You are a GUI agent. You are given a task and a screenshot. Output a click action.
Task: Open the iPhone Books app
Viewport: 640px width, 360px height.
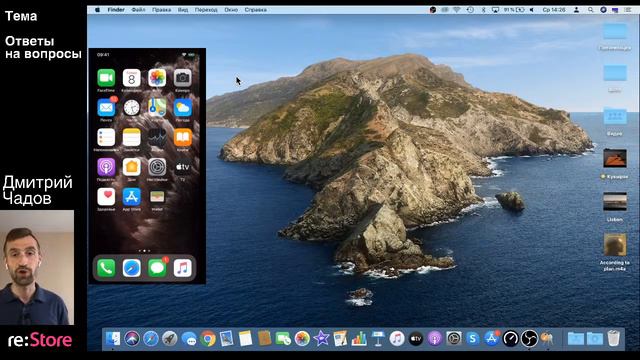(x=182, y=138)
